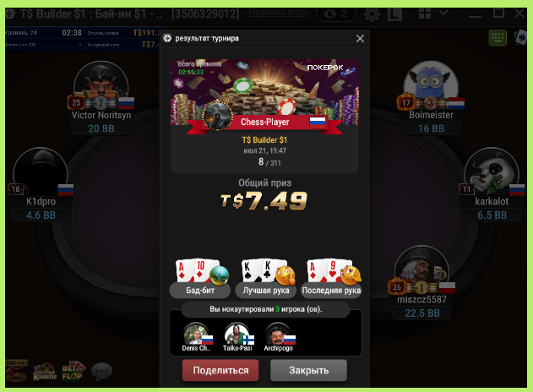View the Бэд-бит hand
Image resolution: width=533 pixels, height=392 pixels.
(x=200, y=279)
